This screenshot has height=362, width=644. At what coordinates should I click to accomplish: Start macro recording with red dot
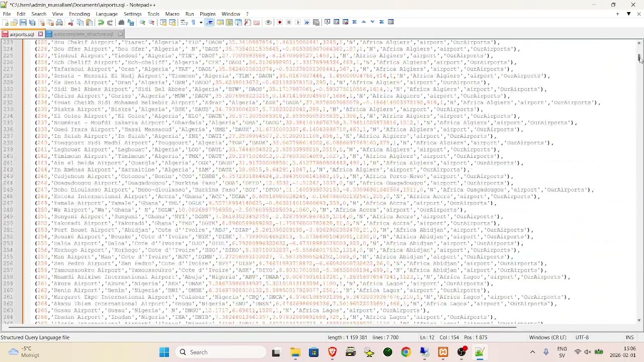click(x=280, y=22)
